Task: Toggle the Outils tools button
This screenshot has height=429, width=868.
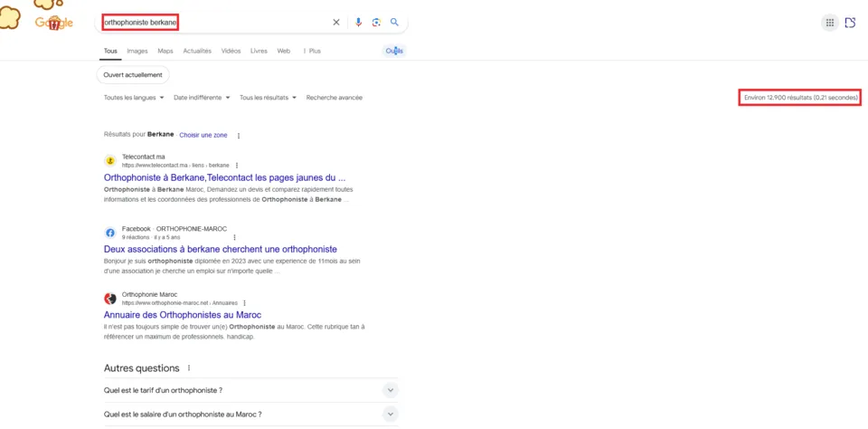Action: tap(395, 51)
